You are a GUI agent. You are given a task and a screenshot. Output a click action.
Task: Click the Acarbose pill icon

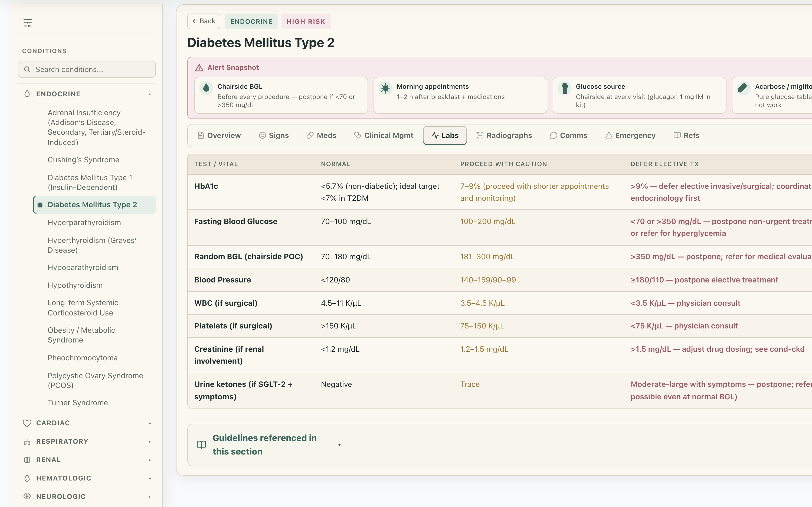[743, 88]
